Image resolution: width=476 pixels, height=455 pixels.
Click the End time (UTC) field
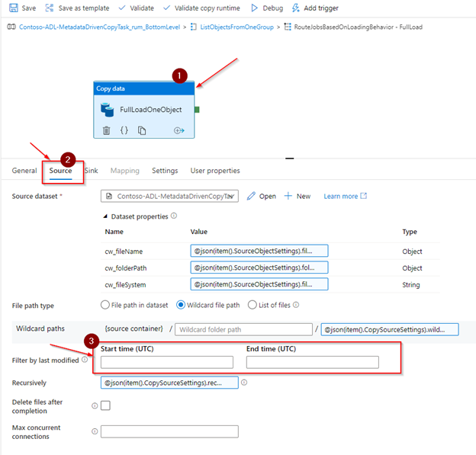coord(313,362)
